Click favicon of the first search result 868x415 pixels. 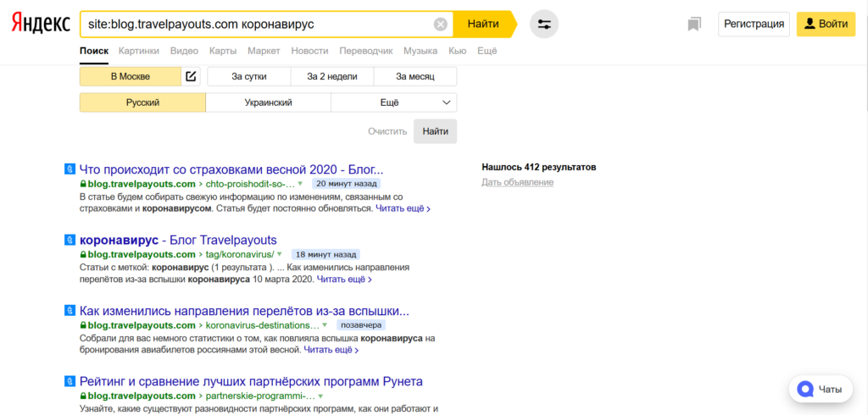click(x=70, y=169)
